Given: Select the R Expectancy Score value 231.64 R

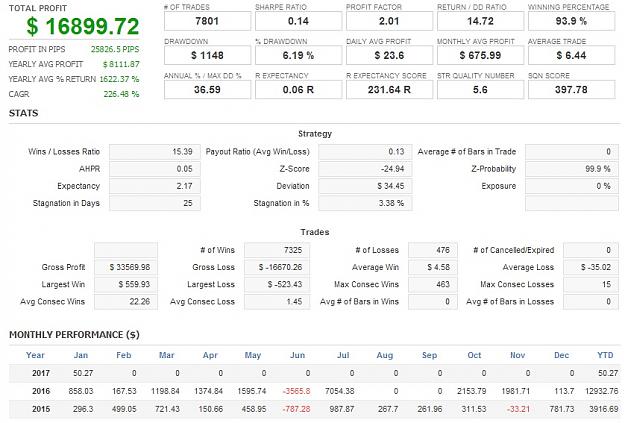Looking at the screenshot, I should click(x=389, y=90).
